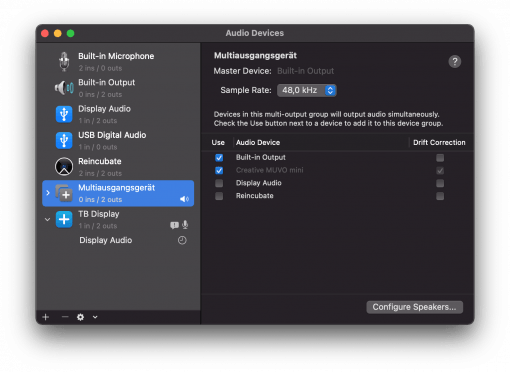Click the Use column header
The width and height of the screenshot is (510, 372).
[218, 143]
